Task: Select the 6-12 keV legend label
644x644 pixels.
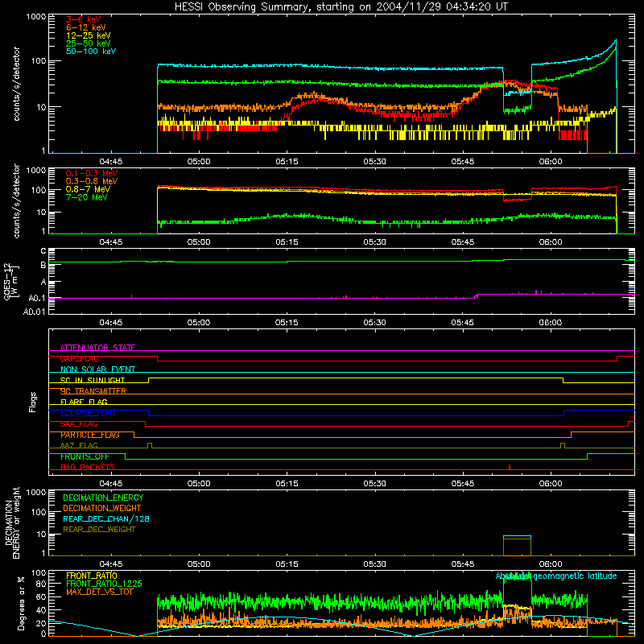Action: (x=86, y=27)
